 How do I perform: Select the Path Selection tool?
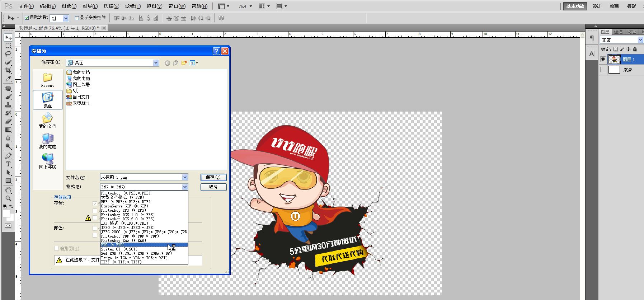pyautogui.click(x=8, y=172)
